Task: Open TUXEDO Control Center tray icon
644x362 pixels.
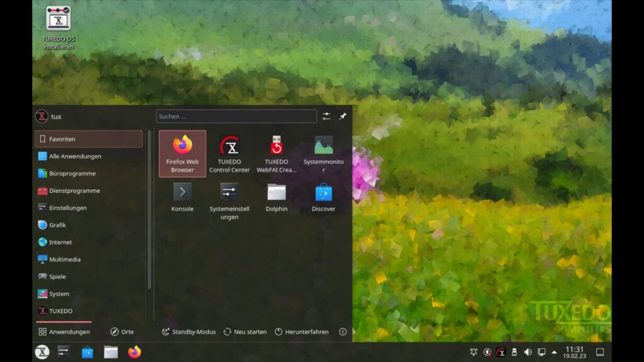Action: coord(501,352)
